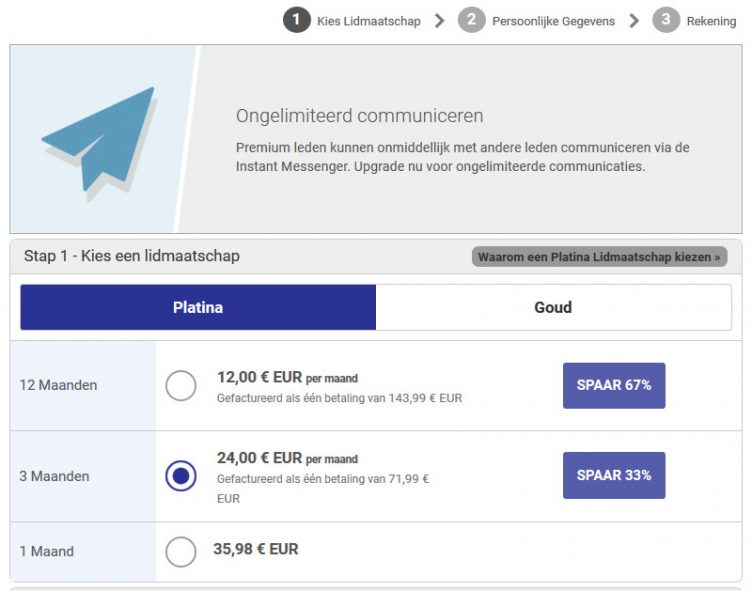Select the 1 Maand radio button
Screen dimensions: 752x591
coord(181,551)
